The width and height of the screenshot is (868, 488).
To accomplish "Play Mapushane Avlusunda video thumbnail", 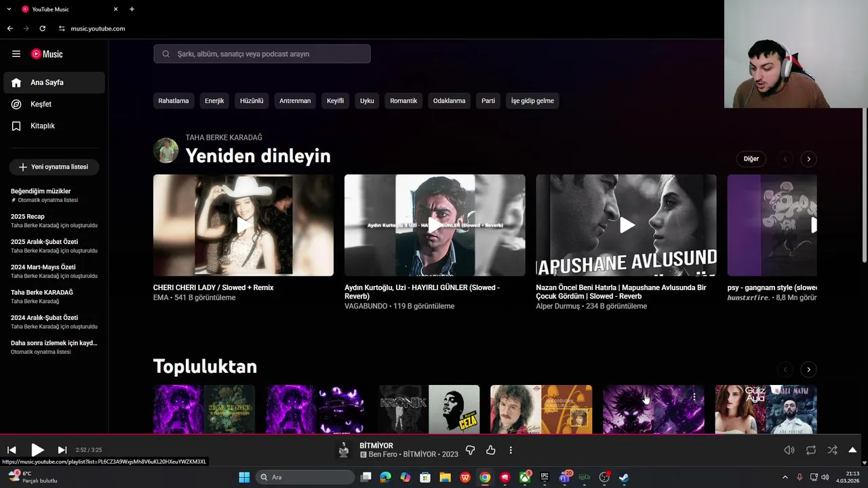I will [627, 225].
